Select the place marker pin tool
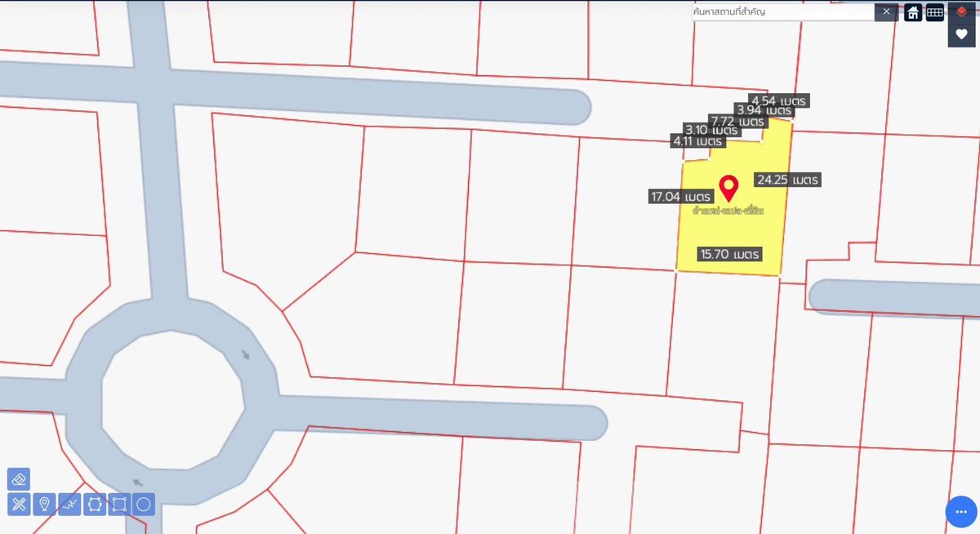 coord(44,505)
